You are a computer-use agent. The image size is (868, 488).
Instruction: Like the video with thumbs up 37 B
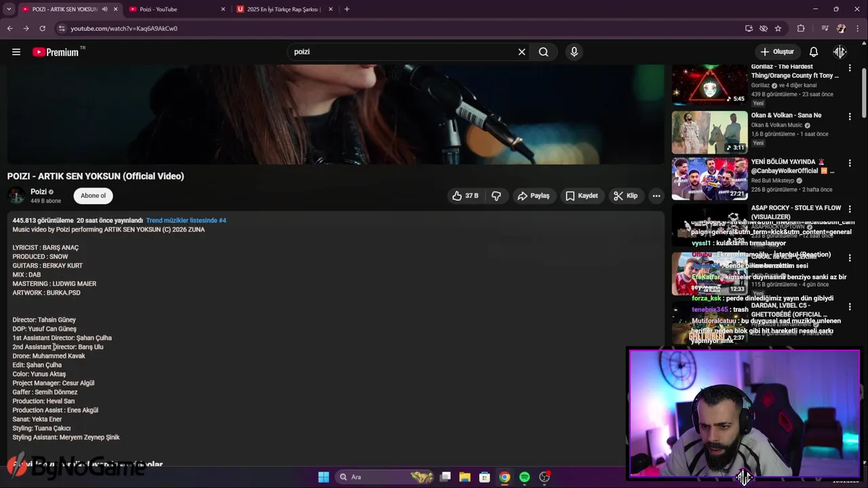pyautogui.click(x=465, y=196)
